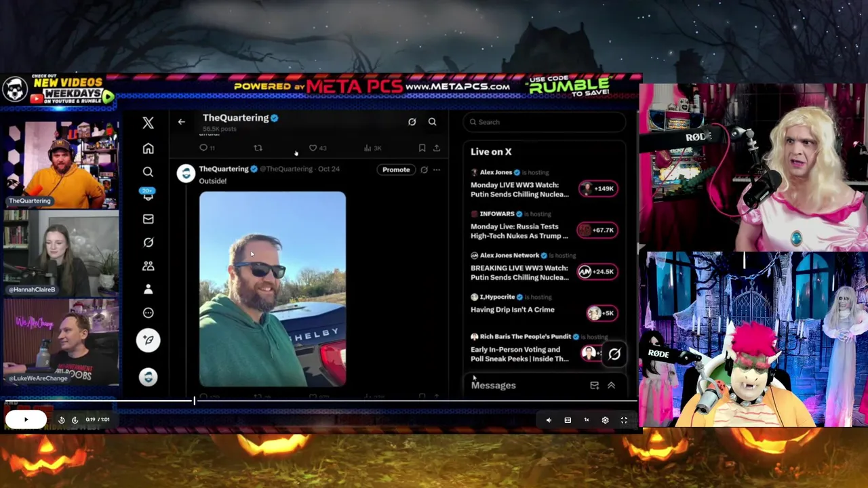Click the Messages drawer title

click(x=494, y=386)
